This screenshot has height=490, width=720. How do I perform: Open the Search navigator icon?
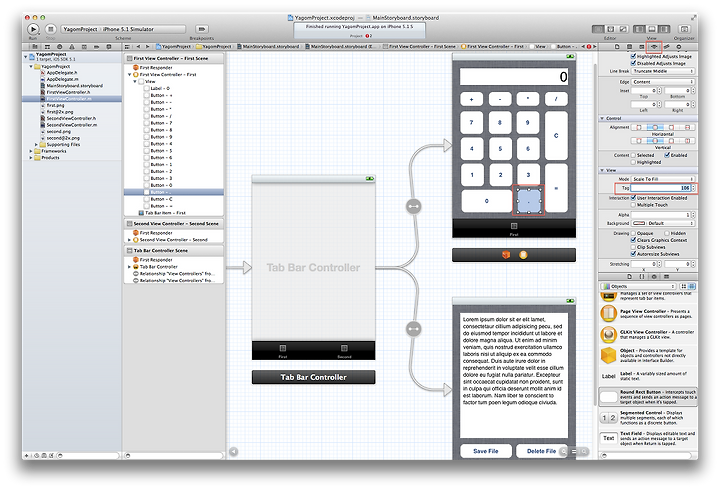pyautogui.click(x=59, y=46)
